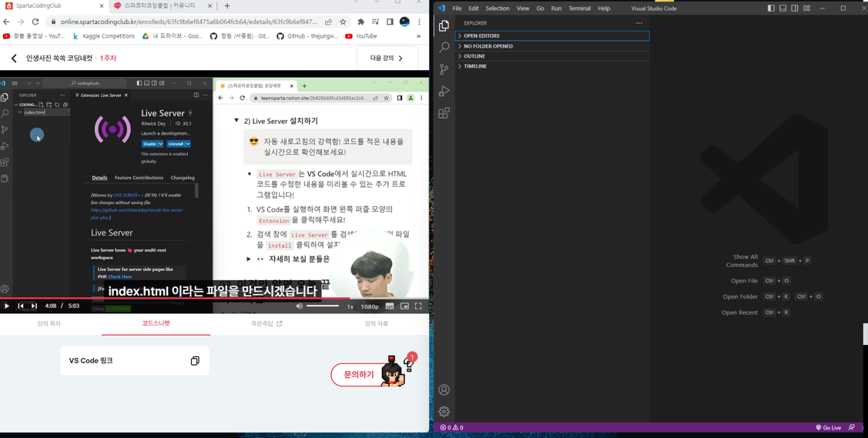The image size is (868, 438).
Task: Toggle video subtitles icon
Action: pos(390,306)
